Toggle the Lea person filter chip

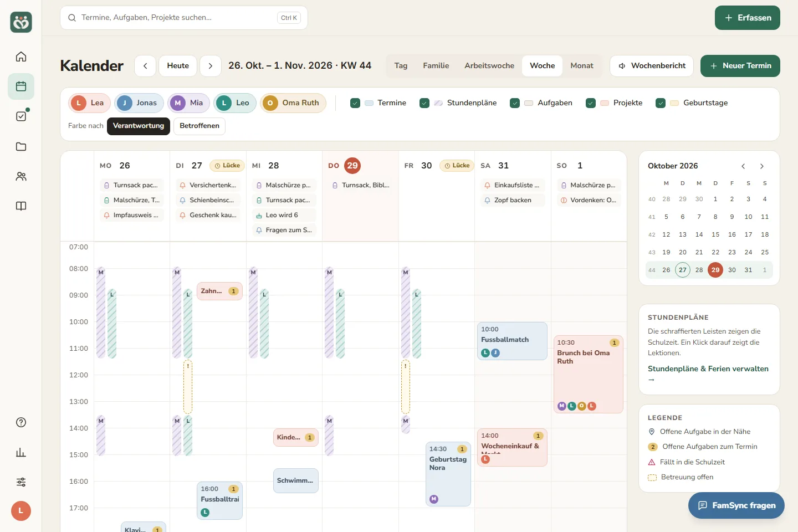click(90, 103)
